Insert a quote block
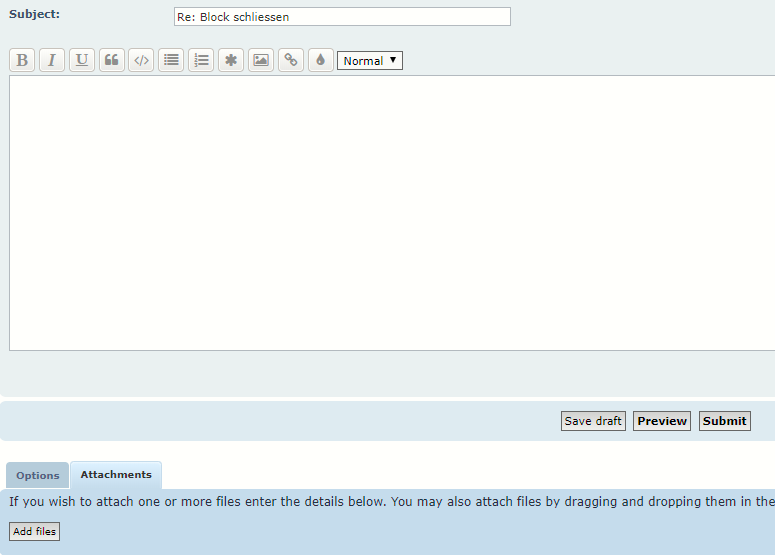The width and height of the screenshot is (775, 555). click(x=112, y=60)
